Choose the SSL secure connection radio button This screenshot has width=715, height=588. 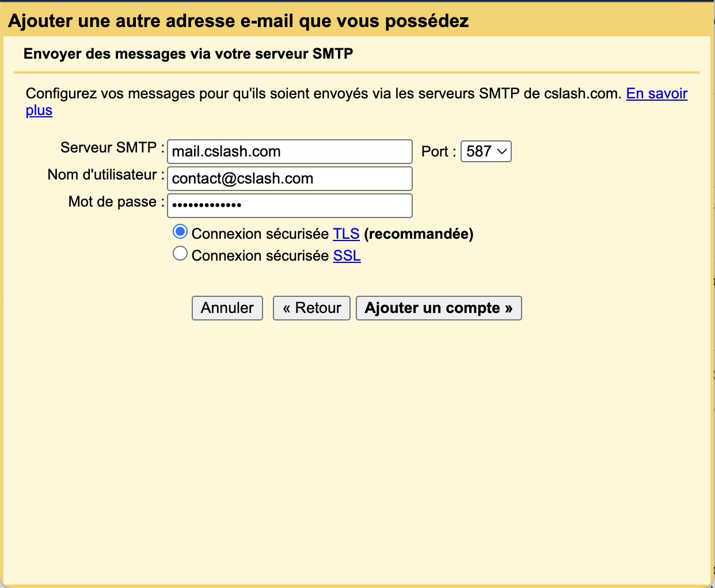(180, 254)
